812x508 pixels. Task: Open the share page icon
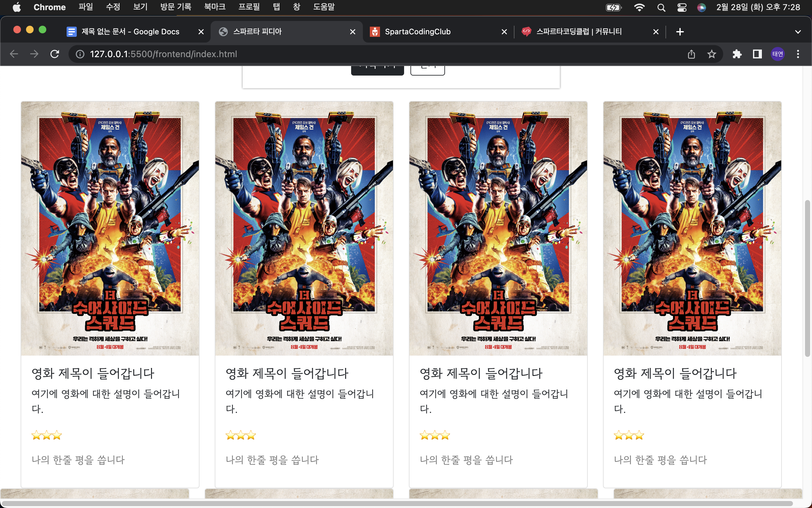[x=691, y=54]
